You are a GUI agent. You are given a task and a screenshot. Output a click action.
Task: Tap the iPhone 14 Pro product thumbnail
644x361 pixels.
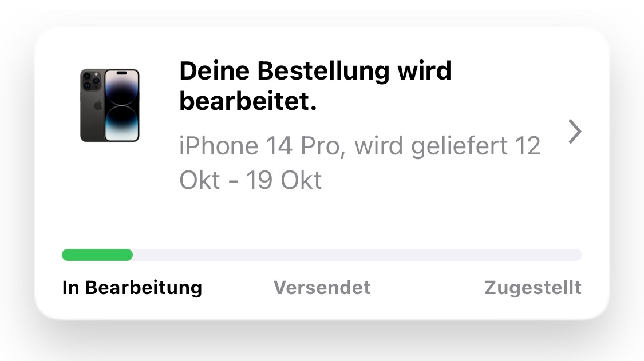click(110, 105)
